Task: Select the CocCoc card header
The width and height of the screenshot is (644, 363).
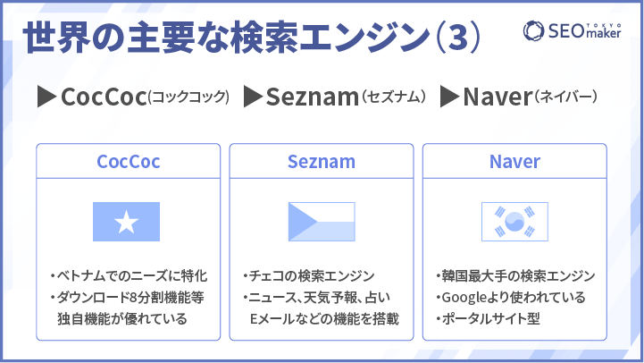Action: pos(128,161)
